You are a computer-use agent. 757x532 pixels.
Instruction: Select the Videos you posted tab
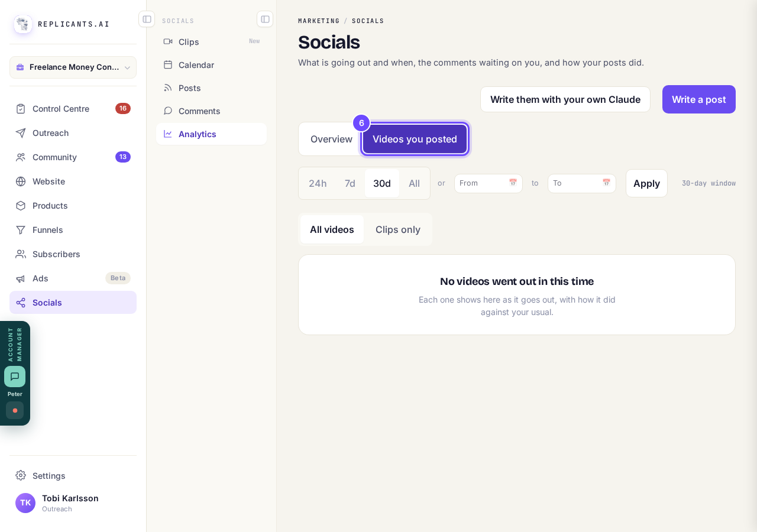(x=415, y=139)
